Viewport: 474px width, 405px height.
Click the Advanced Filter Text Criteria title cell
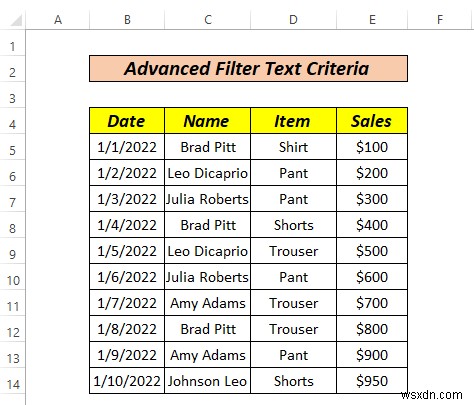(x=248, y=68)
